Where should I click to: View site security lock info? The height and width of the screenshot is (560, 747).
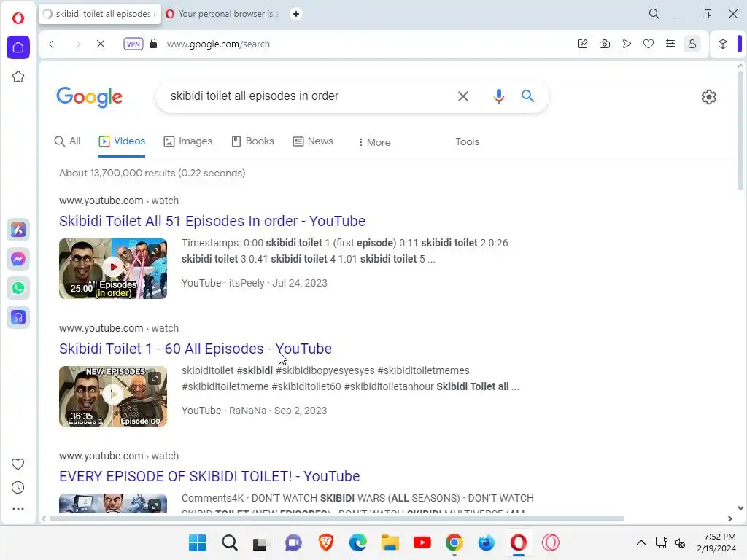coord(153,44)
